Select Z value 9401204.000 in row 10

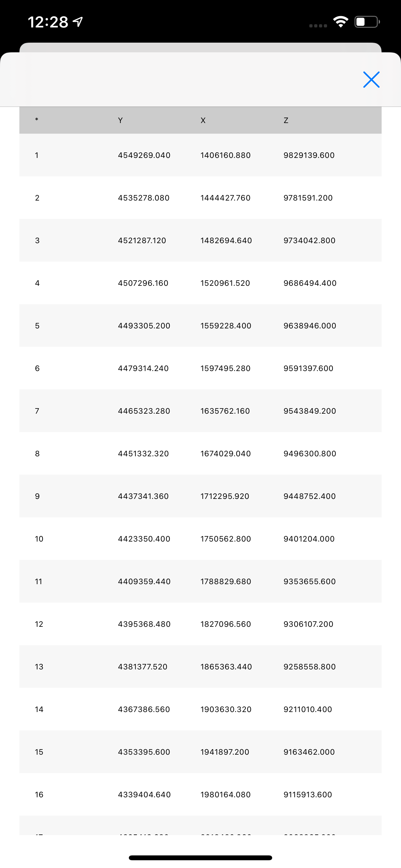coord(309,539)
